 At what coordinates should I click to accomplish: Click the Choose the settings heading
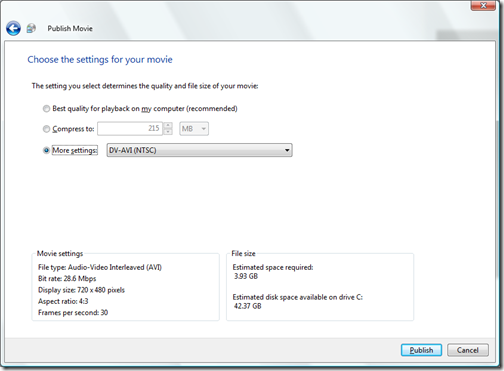point(100,60)
